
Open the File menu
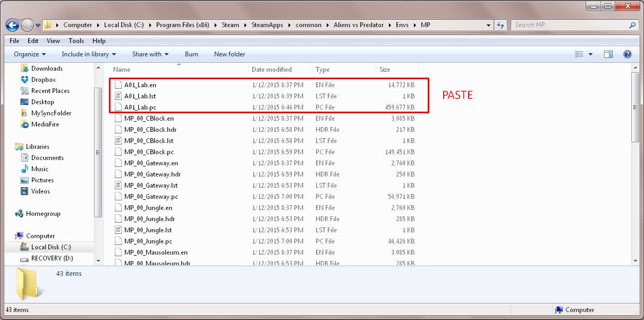[x=14, y=41]
